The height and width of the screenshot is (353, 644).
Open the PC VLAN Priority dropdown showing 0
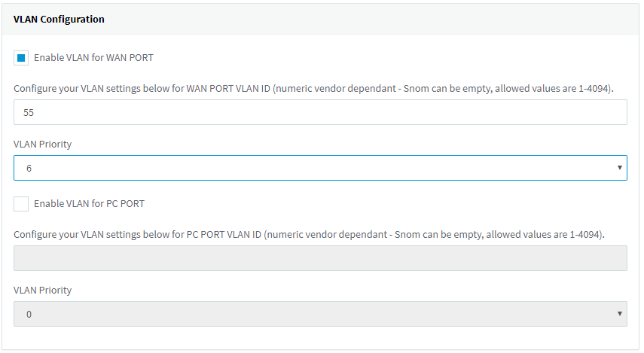click(320, 314)
